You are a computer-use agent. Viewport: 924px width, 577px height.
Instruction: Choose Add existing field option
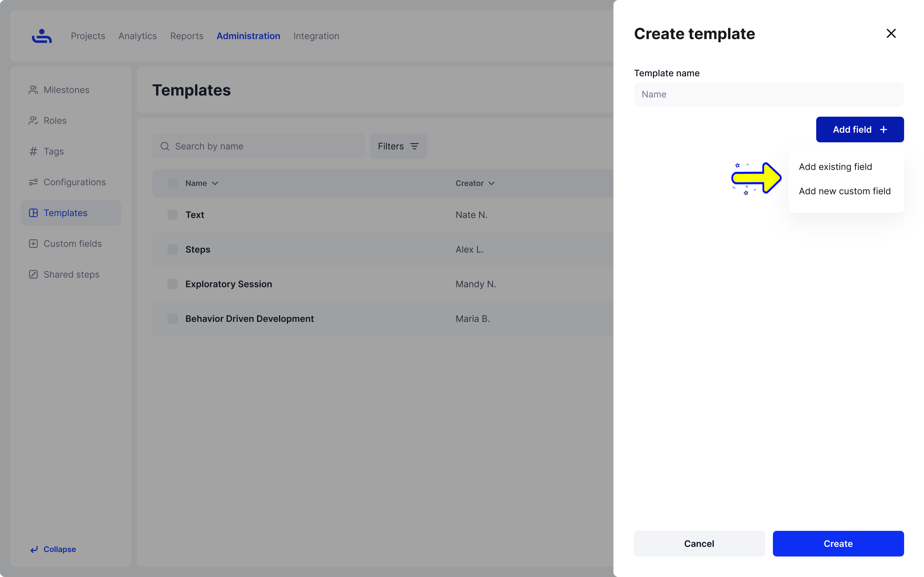tap(835, 167)
